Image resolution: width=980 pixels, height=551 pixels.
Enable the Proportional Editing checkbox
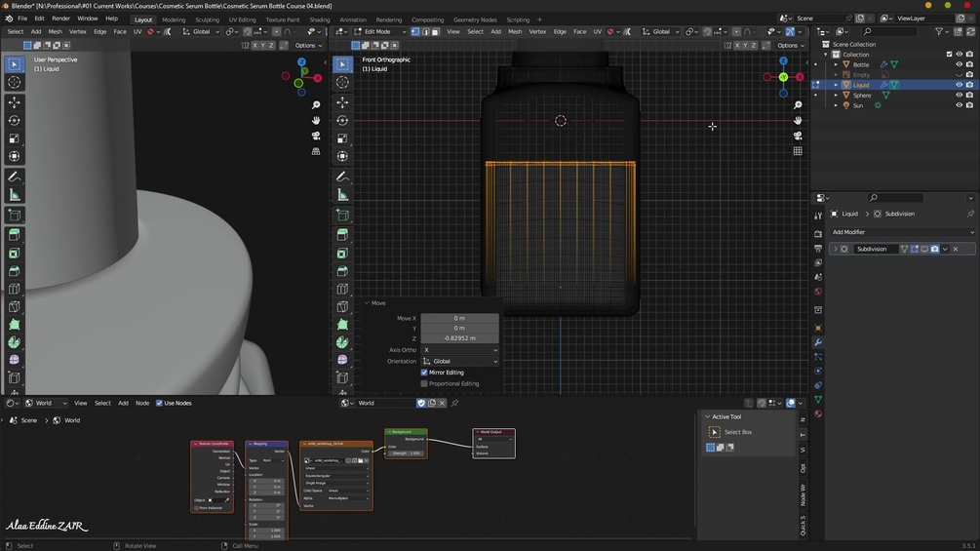tap(424, 383)
